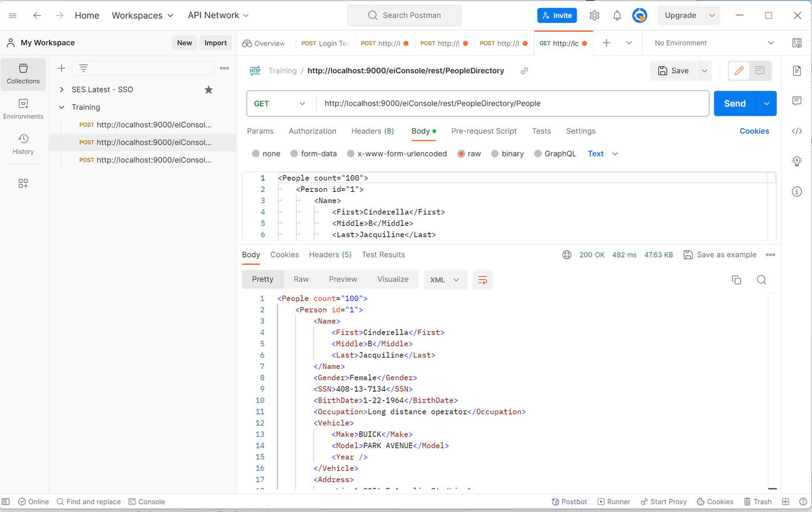Image resolution: width=812 pixels, height=512 pixels.
Task: Open the environment quick look icon
Action: coord(797,43)
